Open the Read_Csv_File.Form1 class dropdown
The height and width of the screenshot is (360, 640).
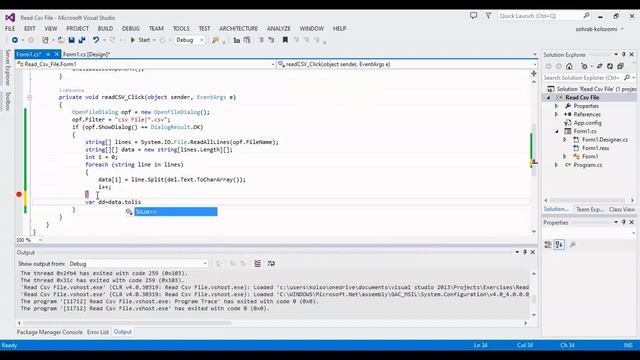[x=146, y=64]
